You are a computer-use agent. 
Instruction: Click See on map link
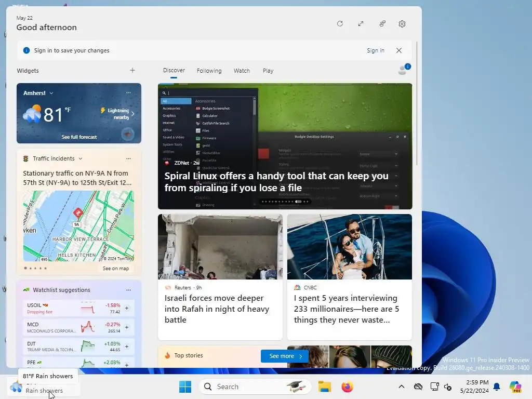coord(116,269)
